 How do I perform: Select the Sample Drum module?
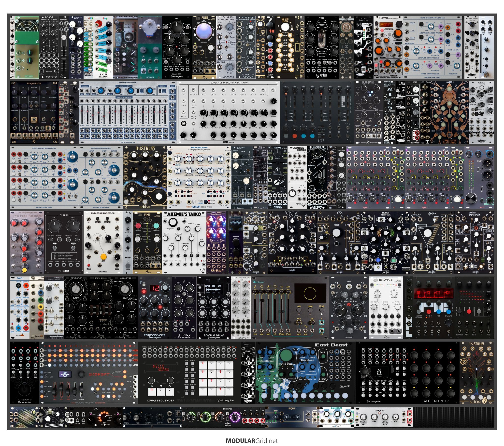pyautogui.click(x=214, y=308)
